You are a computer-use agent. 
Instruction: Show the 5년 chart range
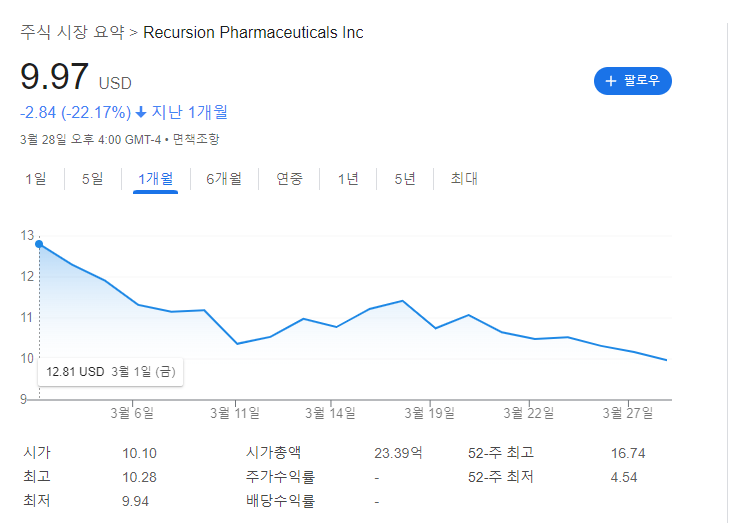click(405, 178)
